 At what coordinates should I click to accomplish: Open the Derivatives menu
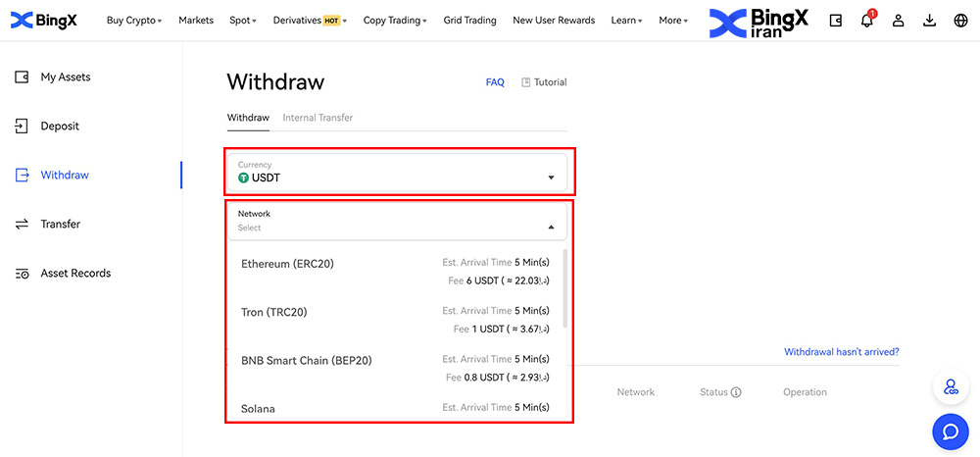click(310, 21)
